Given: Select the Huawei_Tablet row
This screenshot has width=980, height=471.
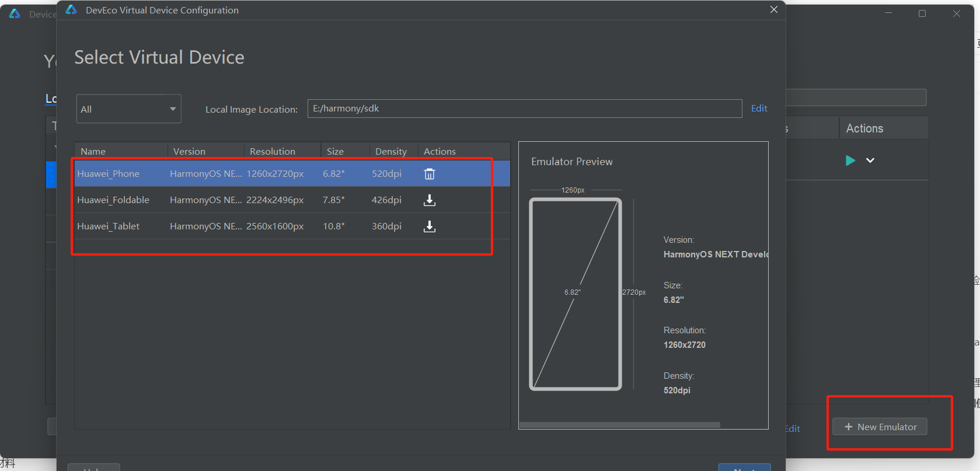Looking at the screenshot, I should tap(292, 226).
